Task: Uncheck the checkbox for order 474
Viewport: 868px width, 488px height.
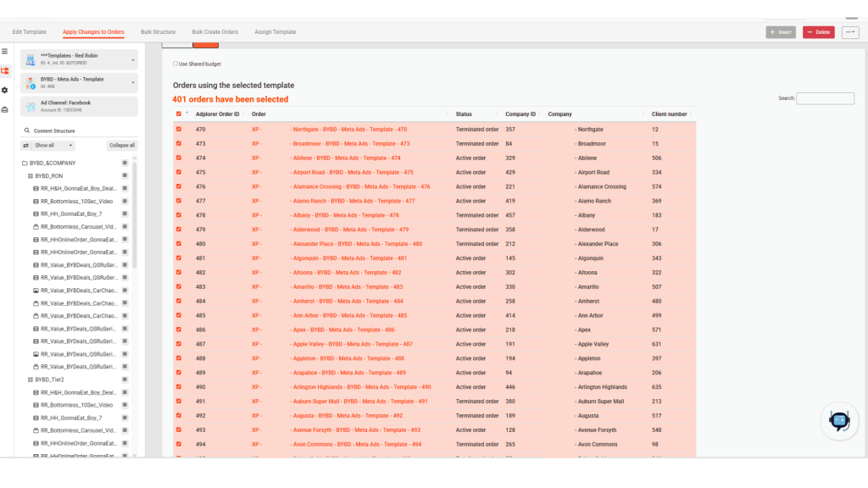Action: pos(178,158)
